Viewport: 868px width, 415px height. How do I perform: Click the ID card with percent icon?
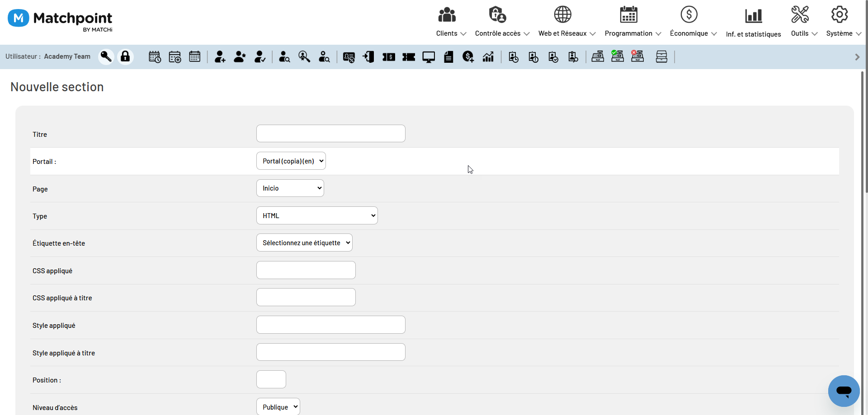[349, 57]
